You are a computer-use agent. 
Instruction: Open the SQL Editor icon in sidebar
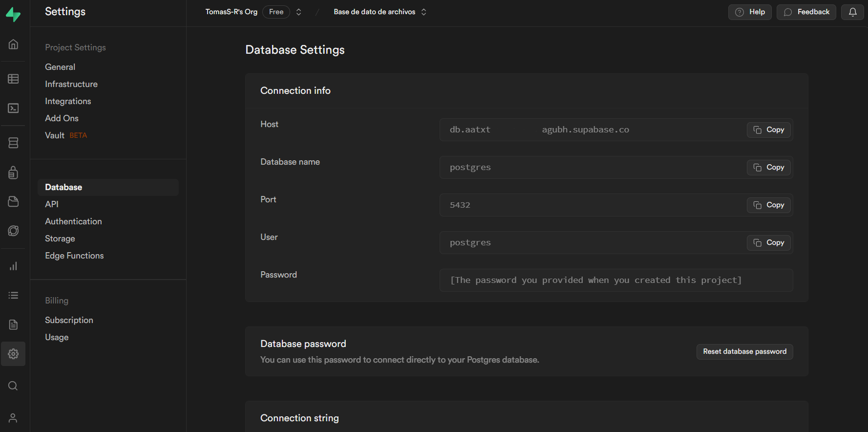[13, 108]
